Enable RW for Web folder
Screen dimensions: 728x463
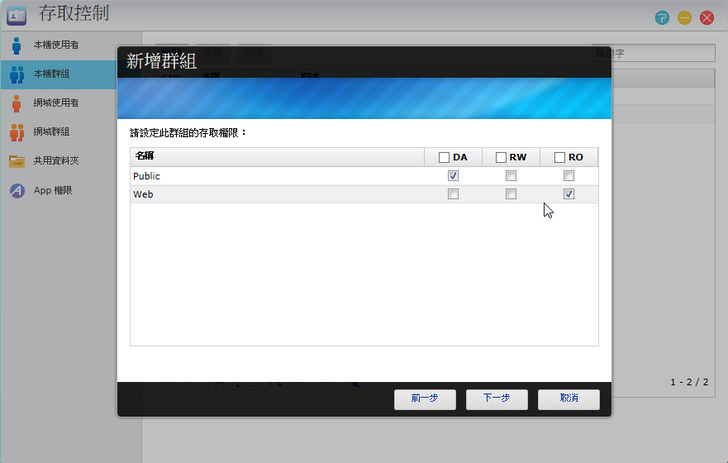[x=511, y=194]
